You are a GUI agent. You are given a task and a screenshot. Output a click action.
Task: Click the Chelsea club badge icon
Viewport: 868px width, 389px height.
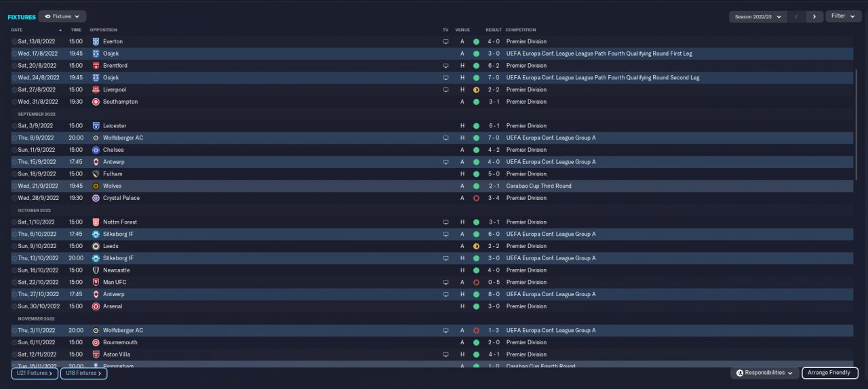(96, 150)
